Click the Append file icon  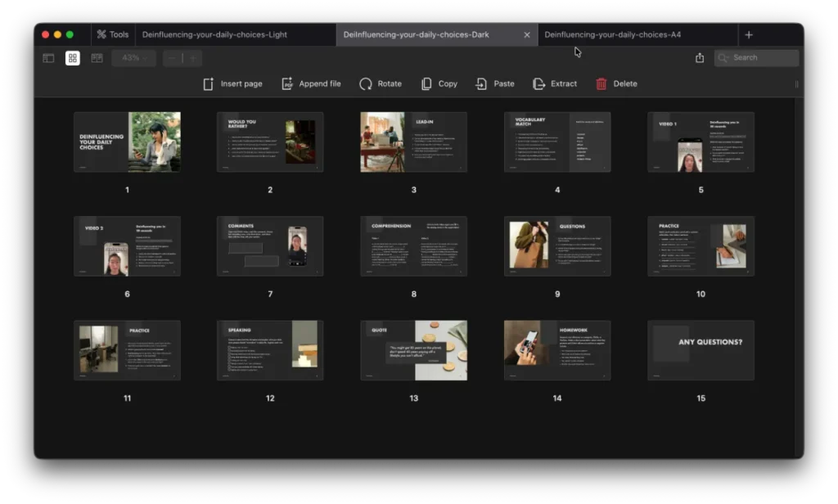(x=287, y=83)
